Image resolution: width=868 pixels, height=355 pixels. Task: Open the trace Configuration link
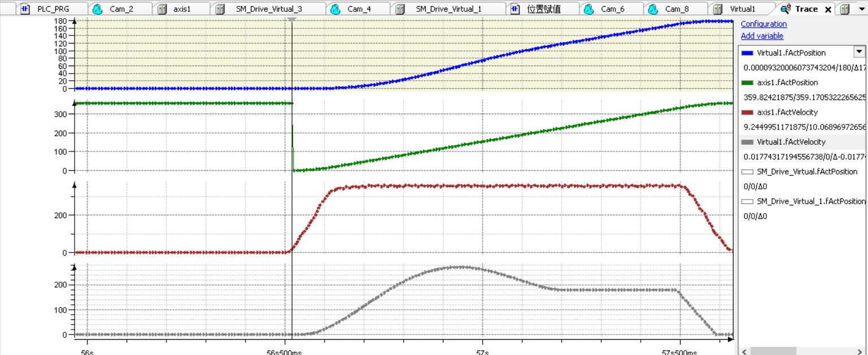click(x=764, y=24)
